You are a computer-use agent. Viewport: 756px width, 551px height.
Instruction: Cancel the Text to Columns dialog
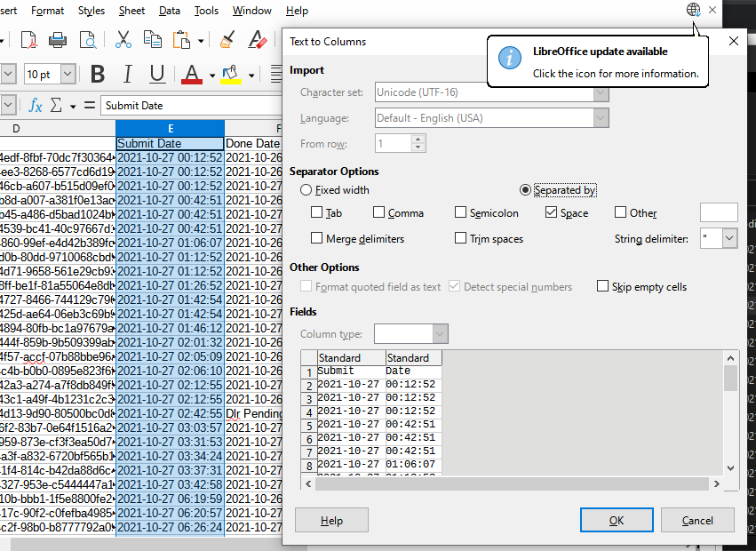(x=697, y=520)
